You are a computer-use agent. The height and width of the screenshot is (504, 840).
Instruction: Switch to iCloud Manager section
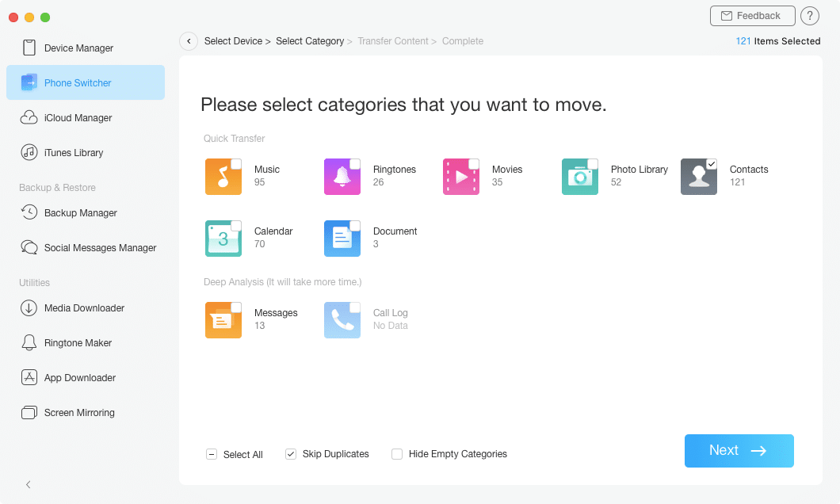click(x=78, y=118)
